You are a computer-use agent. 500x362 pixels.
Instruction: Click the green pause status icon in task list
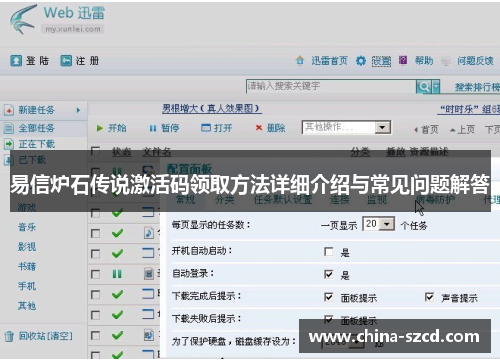click(117, 274)
